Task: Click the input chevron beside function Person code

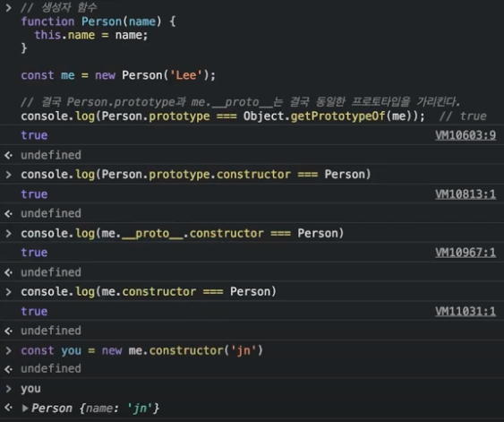Action: [x=9, y=7]
